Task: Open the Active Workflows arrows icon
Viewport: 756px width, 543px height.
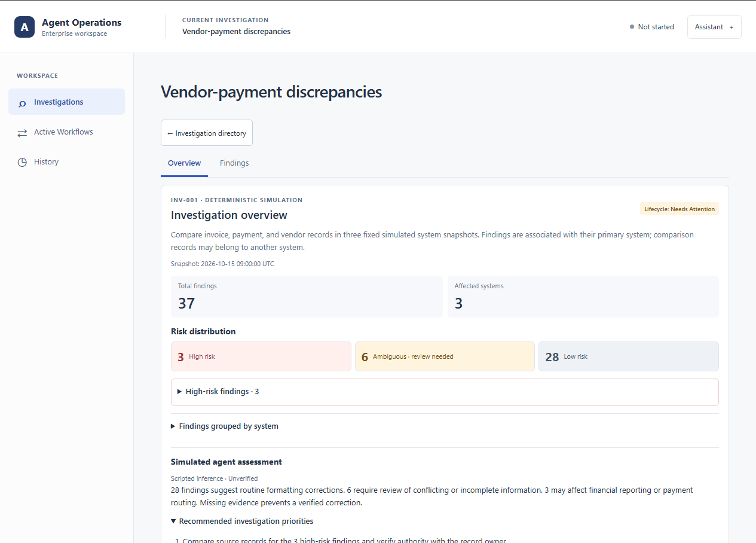Action: click(x=22, y=133)
